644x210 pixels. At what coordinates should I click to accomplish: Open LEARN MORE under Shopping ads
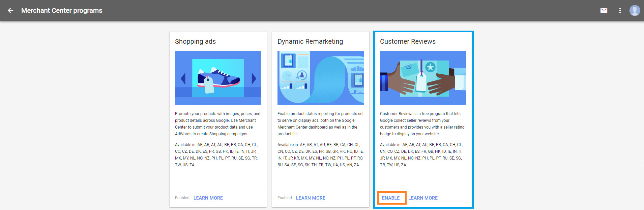point(208,198)
